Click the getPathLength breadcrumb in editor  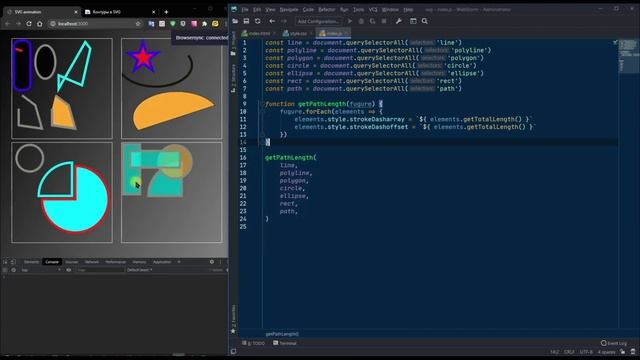pyautogui.click(x=282, y=334)
